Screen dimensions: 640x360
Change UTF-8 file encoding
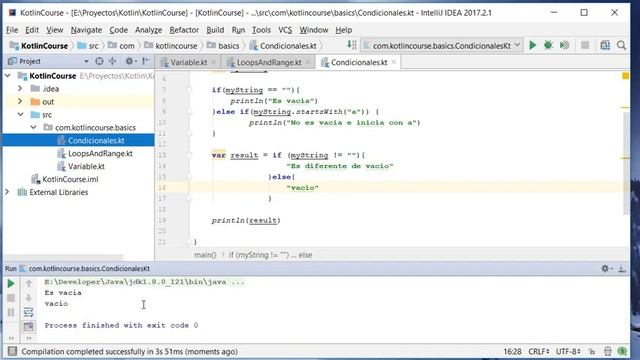pos(568,351)
